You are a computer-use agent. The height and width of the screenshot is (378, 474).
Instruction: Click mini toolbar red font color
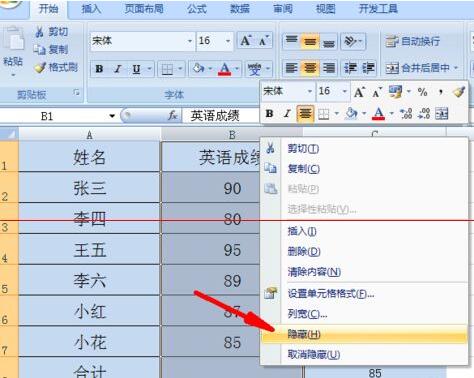[378, 114]
